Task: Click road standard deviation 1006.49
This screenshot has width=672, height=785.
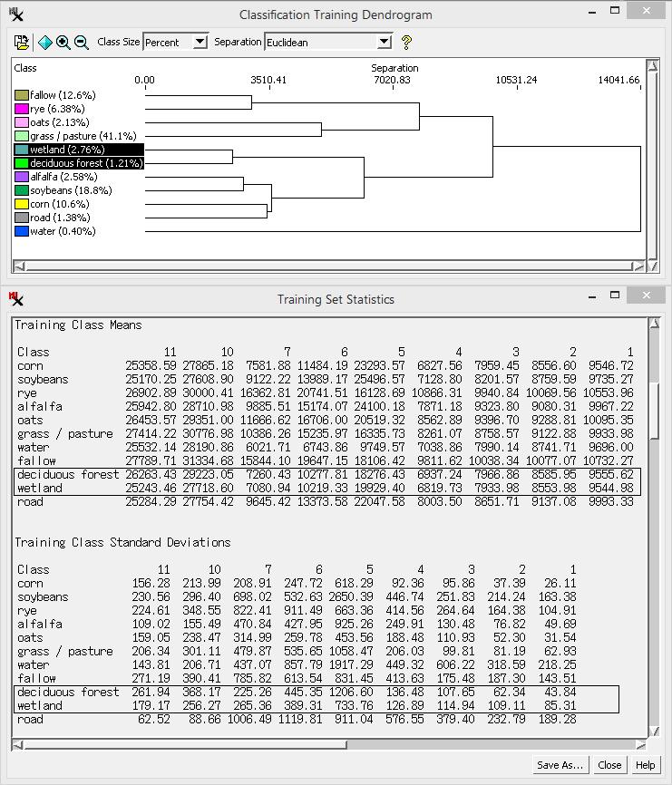Action: (x=248, y=720)
